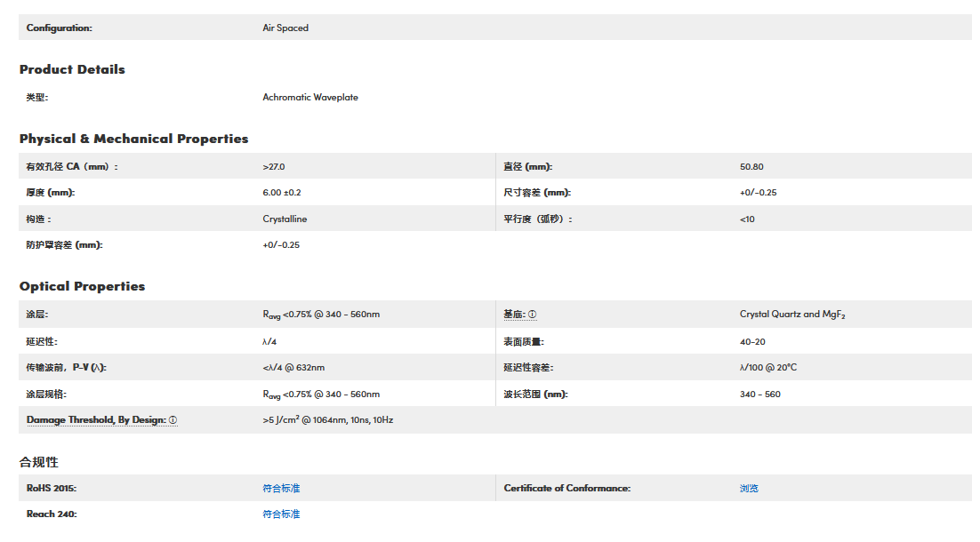
Task: Open the 符合标准 link for Reach 240
Action: tap(281, 514)
